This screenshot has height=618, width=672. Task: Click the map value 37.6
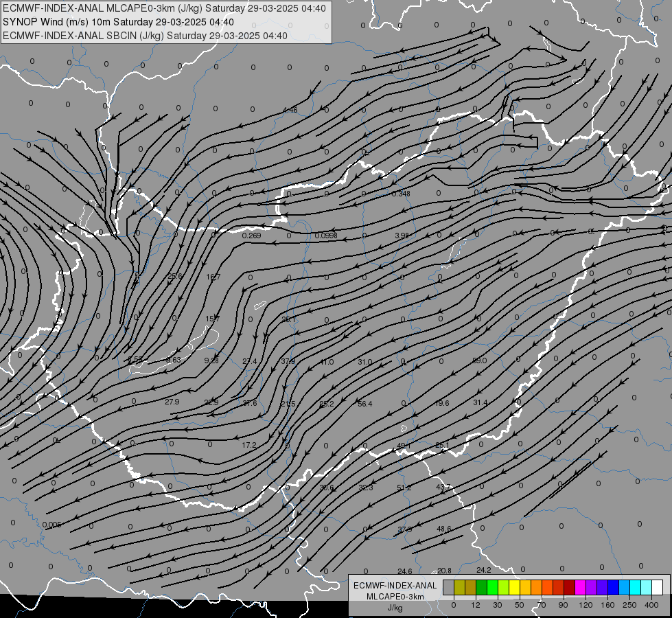coord(250,403)
